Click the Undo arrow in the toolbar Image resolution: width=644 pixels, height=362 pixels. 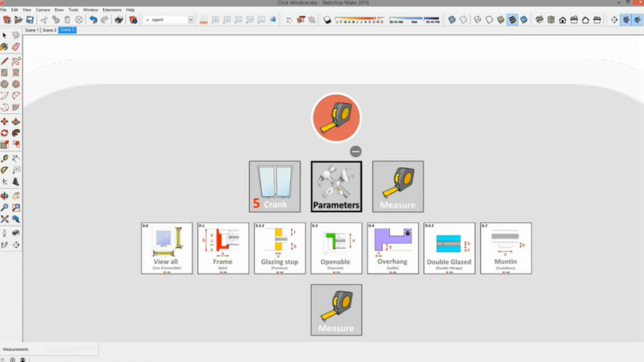93,20
